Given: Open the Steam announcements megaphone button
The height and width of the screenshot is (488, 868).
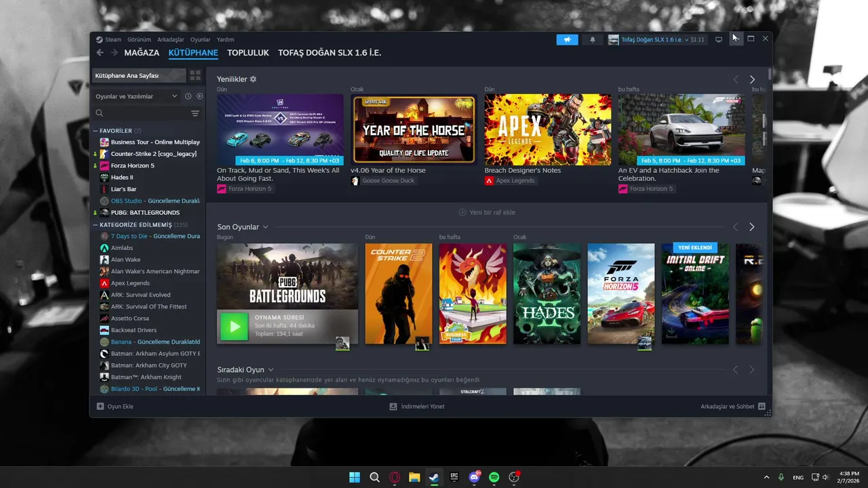Looking at the screenshot, I should (567, 39).
